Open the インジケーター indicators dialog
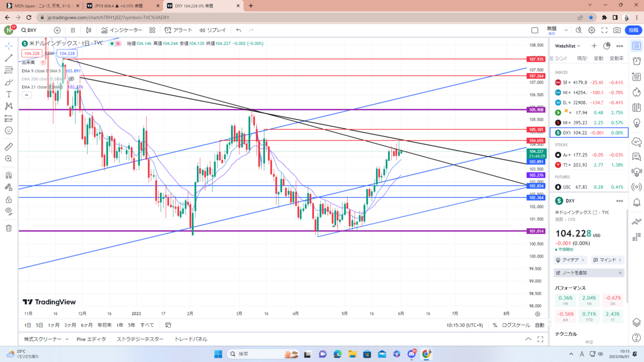 [122, 31]
